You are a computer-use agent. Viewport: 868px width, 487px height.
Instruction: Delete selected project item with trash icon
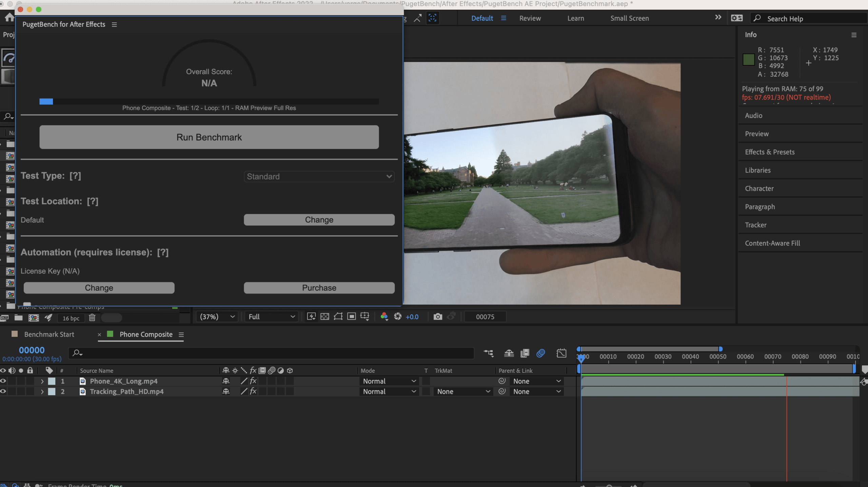(x=92, y=318)
